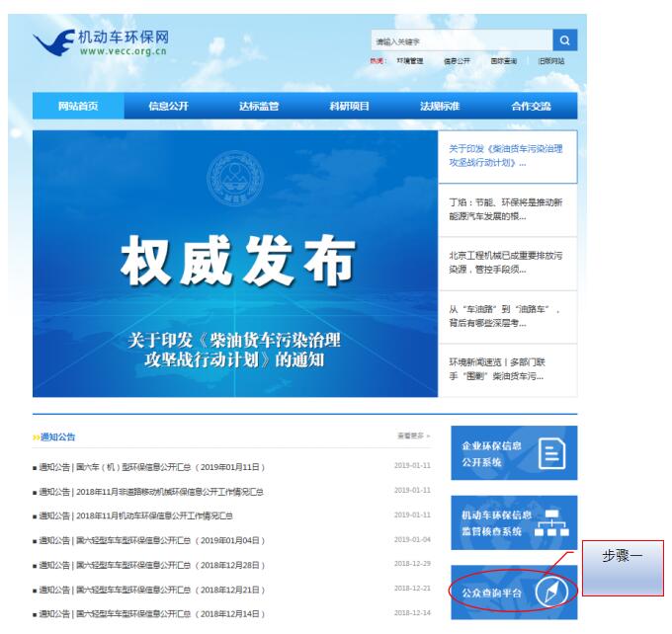The width and height of the screenshot is (672, 634).
Task: Open 信息公开 in the blue navigation bar
Action: coord(168,106)
